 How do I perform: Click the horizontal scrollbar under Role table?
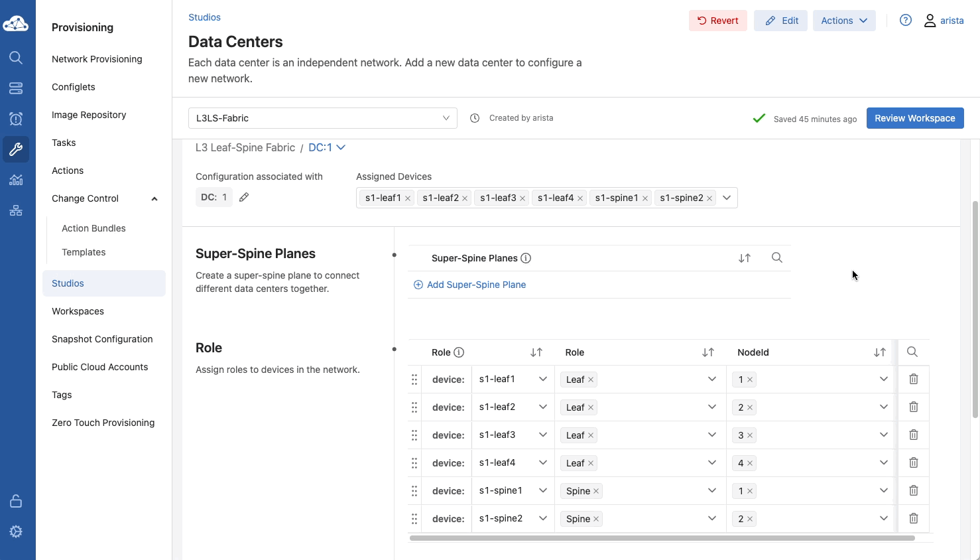[x=662, y=538]
